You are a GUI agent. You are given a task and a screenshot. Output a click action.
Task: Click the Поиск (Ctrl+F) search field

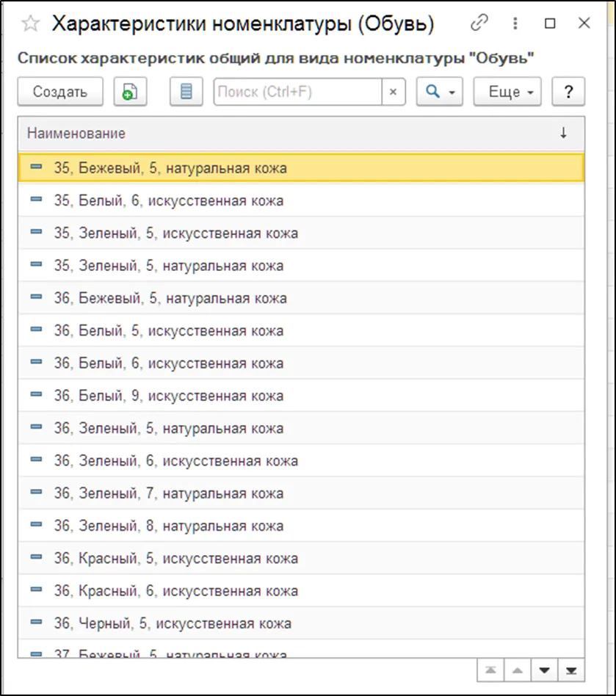[x=297, y=92]
